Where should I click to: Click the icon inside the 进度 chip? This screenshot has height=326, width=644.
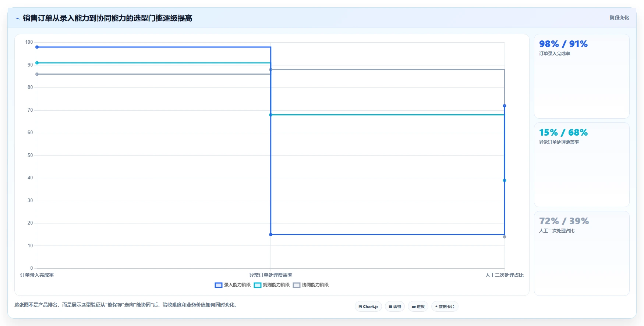point(414,307)
